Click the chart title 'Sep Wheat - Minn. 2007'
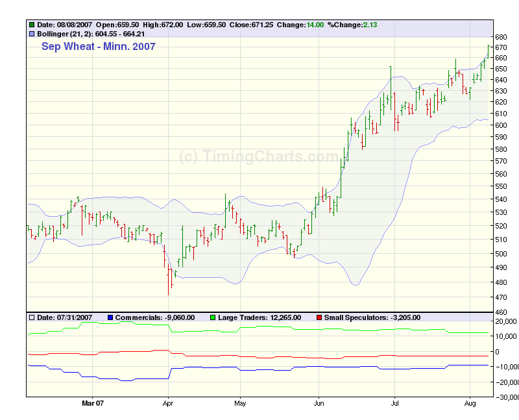Viewport: 519px width, 420px height. 99,46
